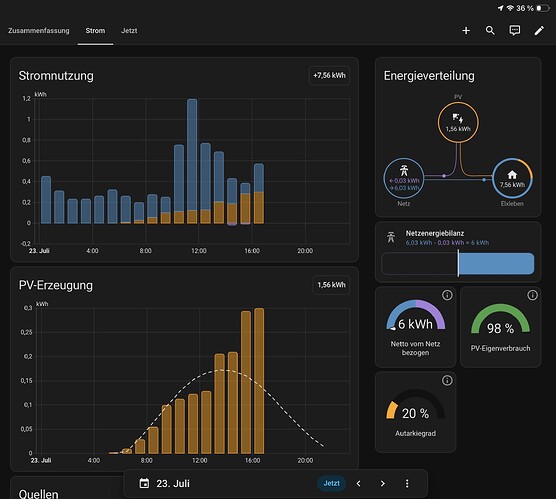Go to next day chevron
The image size is (556, 499).
[x=383, y=483]
